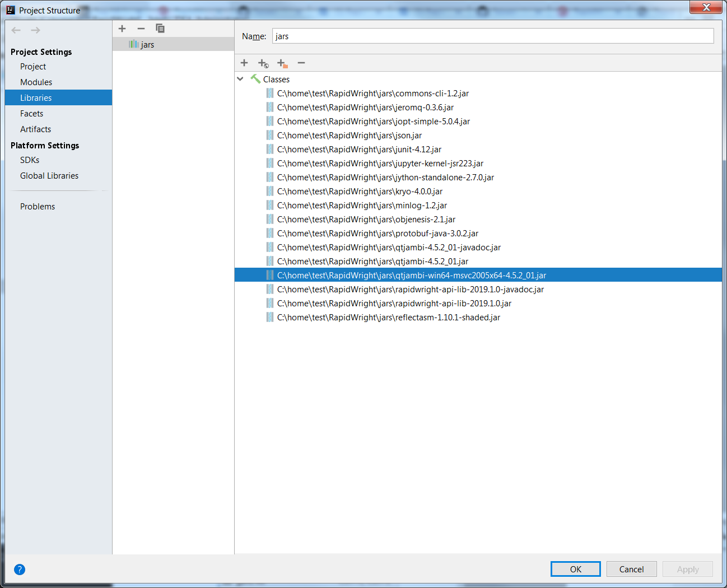Add a classes root with plus icon
The width and height of the screenshot is (727, 588).
(244, 63)
